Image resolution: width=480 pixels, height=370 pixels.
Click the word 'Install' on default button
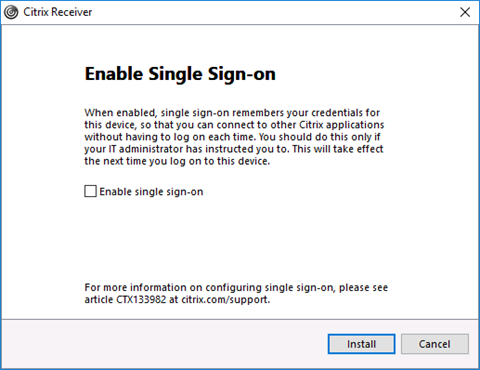coord(361,344)
